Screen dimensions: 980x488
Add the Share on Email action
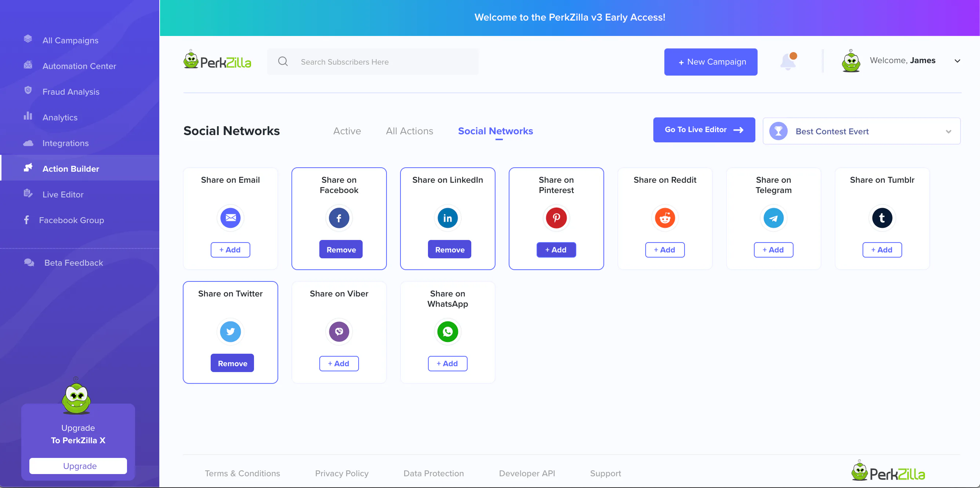click(230, 250)
